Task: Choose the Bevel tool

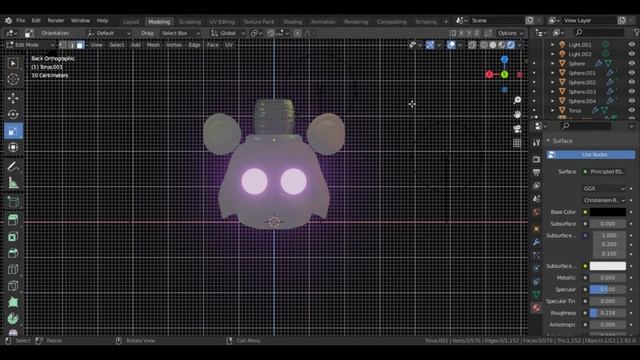Action: click(13, 253)
